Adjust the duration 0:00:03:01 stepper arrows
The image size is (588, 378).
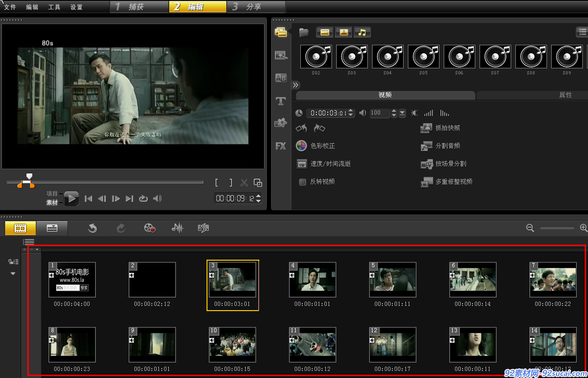click(x=351, y=113)
